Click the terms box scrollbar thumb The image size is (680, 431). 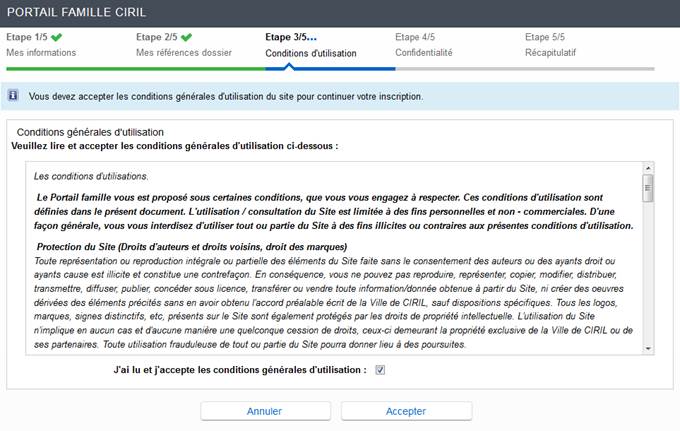(648, 187)
